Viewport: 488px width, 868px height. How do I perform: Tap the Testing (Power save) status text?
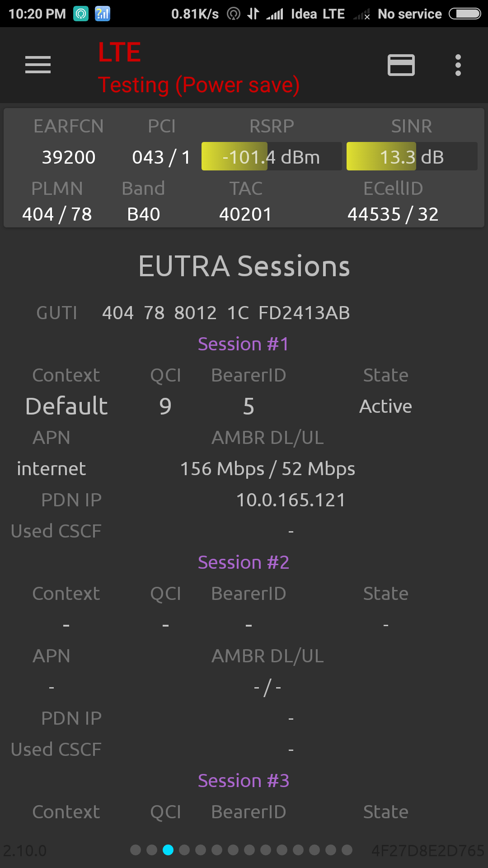199,85
